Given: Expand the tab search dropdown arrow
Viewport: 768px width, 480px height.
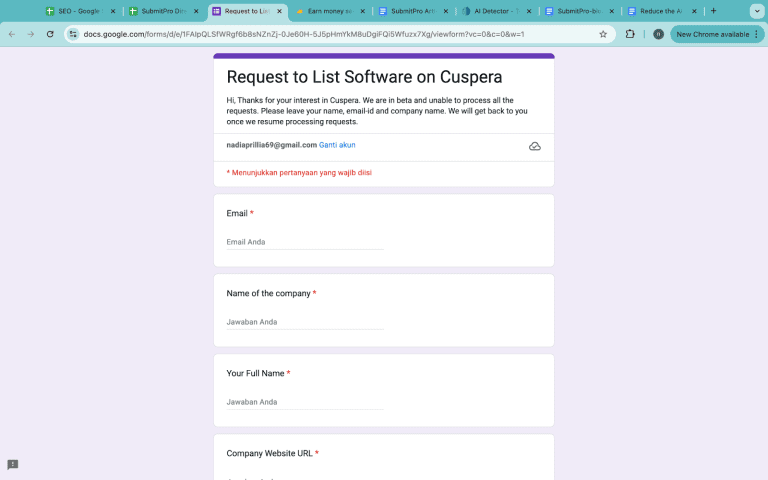Looking at the screenshot, I should (757, 11).
